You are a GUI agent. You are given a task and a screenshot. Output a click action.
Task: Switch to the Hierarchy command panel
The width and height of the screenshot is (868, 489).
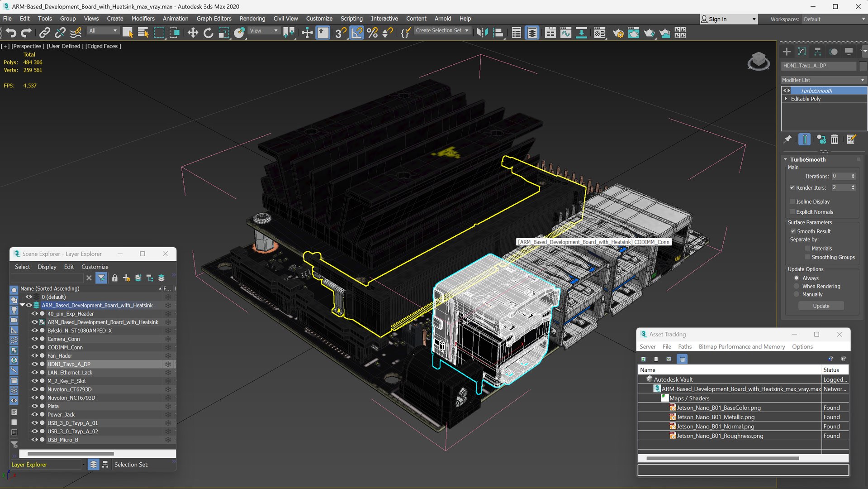click(x=817, y=51)
